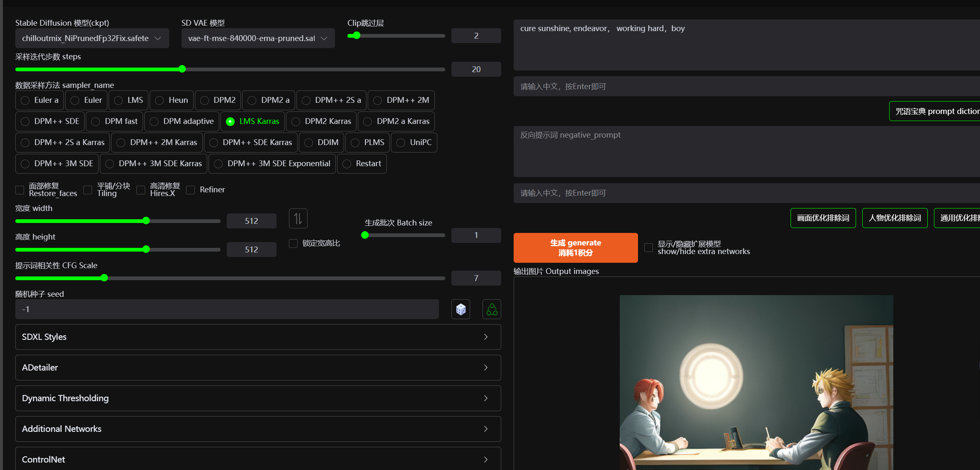Expand the SDXL Styles section
This screenshot has height=470, width=980.
258,337
